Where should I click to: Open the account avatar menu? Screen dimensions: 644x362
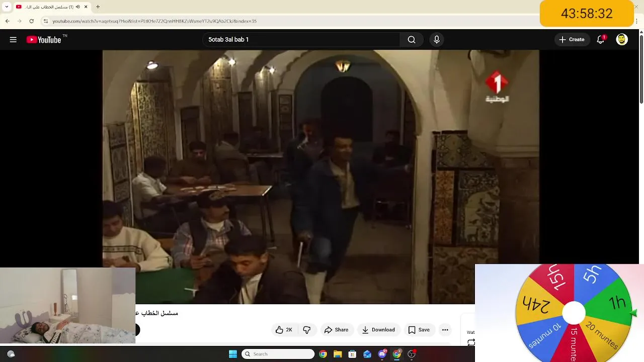[622, 40]
